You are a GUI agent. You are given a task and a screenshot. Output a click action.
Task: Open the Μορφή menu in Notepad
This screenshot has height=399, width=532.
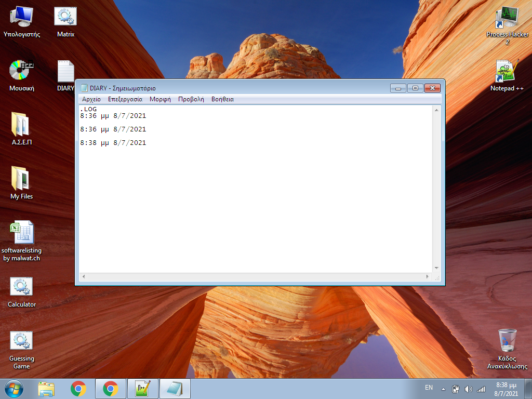(x=159, y=99)
